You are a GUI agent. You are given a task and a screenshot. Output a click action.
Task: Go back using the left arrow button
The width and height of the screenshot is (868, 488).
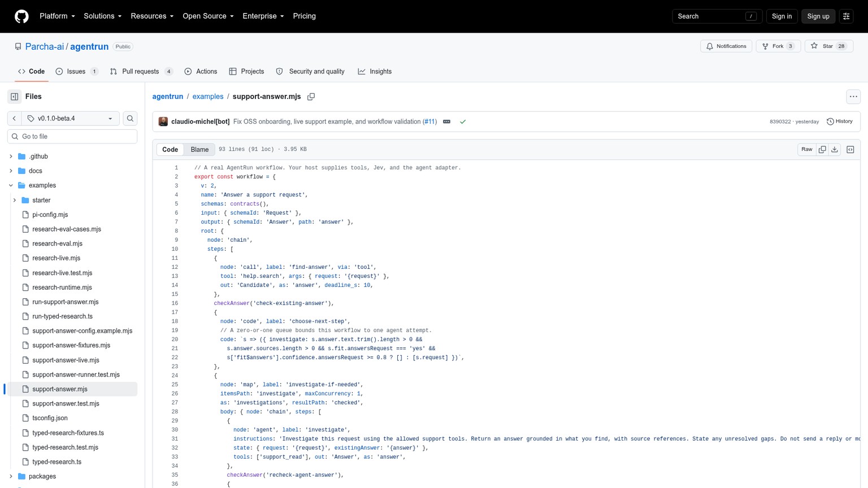tap(14, 119)
